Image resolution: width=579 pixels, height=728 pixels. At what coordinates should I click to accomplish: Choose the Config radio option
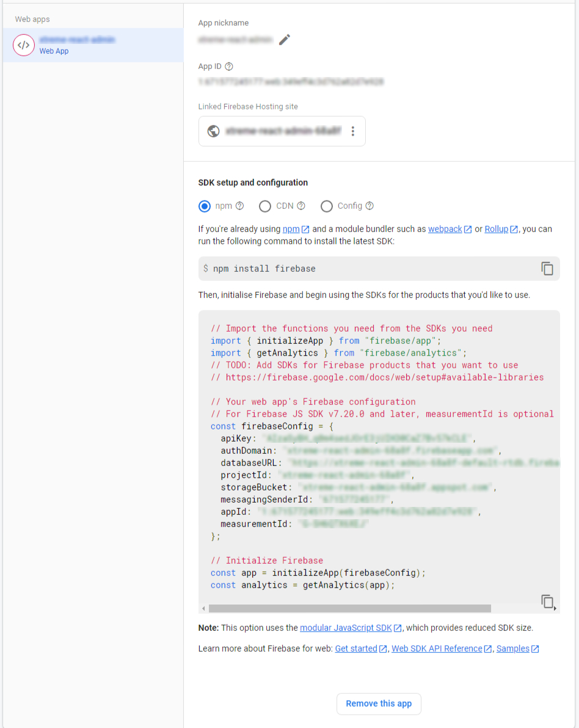pos(327,206)
